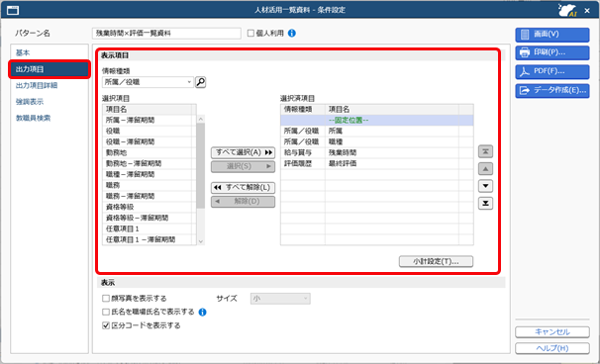Click the 選択項目 list scrollbar thumb
This screenshot has height=364, width=600.
click(x=201, y=165)
